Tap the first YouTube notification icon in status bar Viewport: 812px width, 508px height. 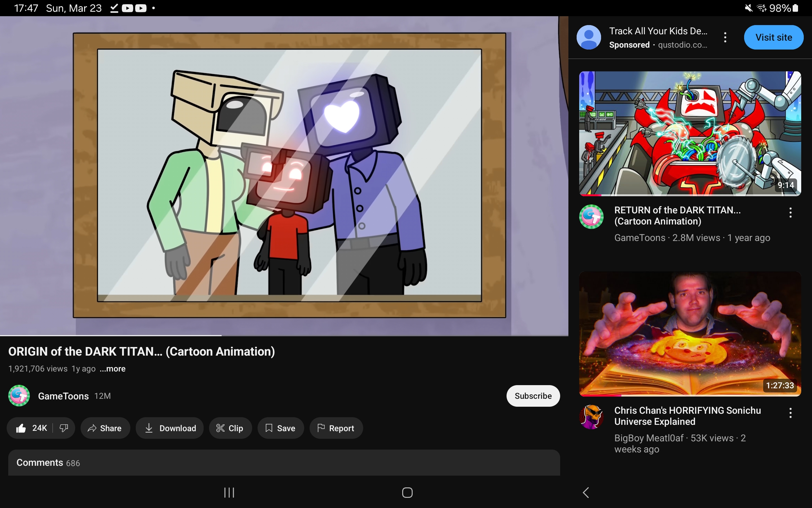point(128,8)
